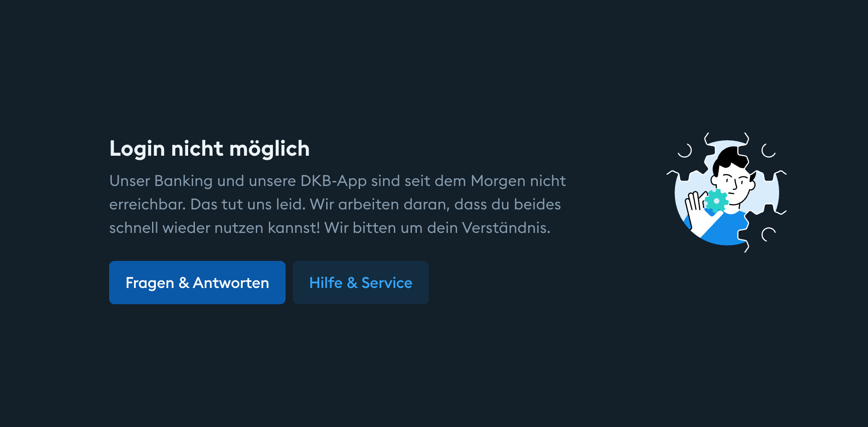Click the person's black hair in the graphic

(731, 160)
